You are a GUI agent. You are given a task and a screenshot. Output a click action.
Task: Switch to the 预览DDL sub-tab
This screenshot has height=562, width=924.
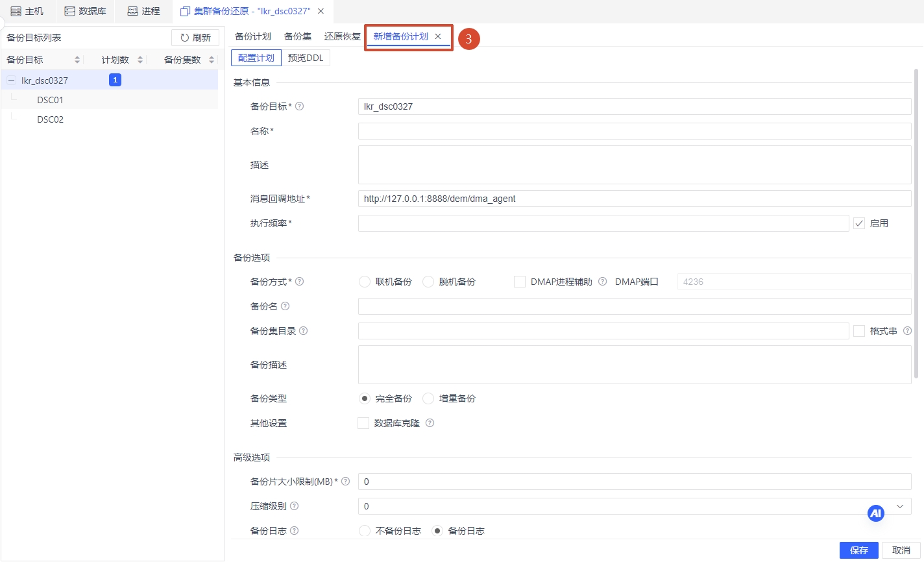click(x=306, y=58)
